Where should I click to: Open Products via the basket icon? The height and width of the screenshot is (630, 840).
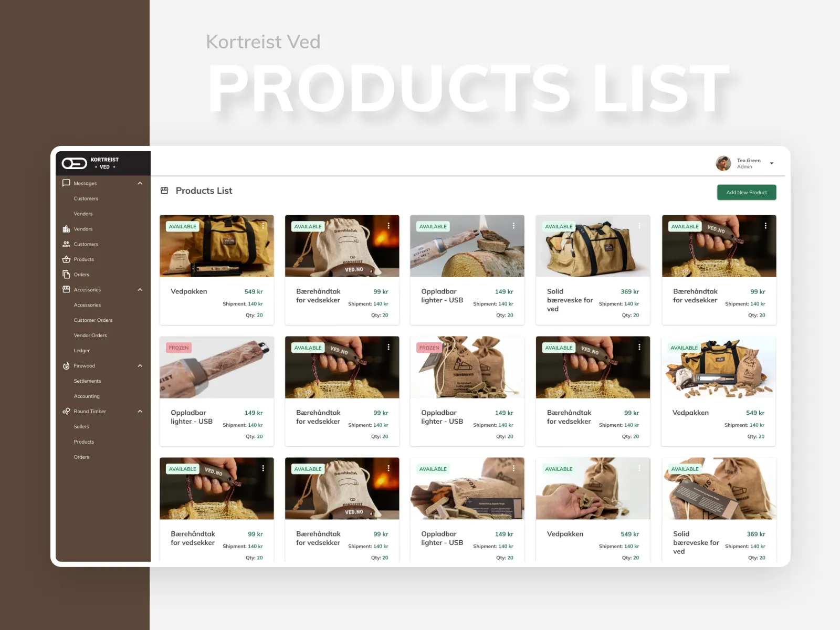66,259
